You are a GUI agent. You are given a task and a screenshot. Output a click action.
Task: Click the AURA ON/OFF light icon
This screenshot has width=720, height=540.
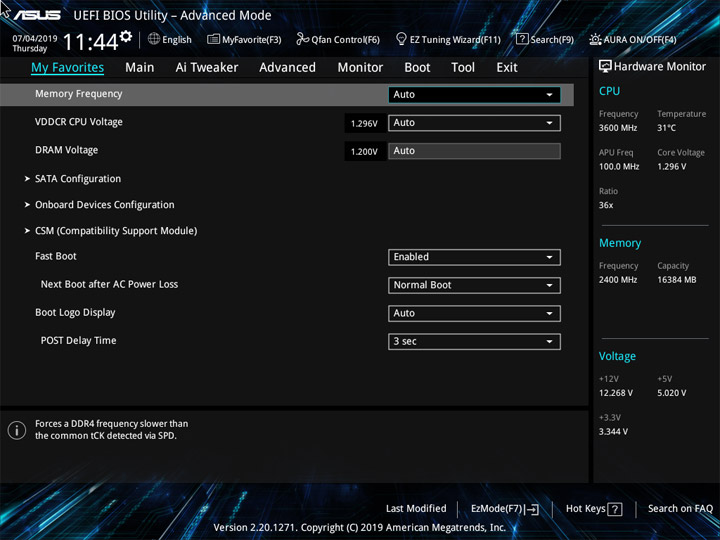[x=595, y=39]
